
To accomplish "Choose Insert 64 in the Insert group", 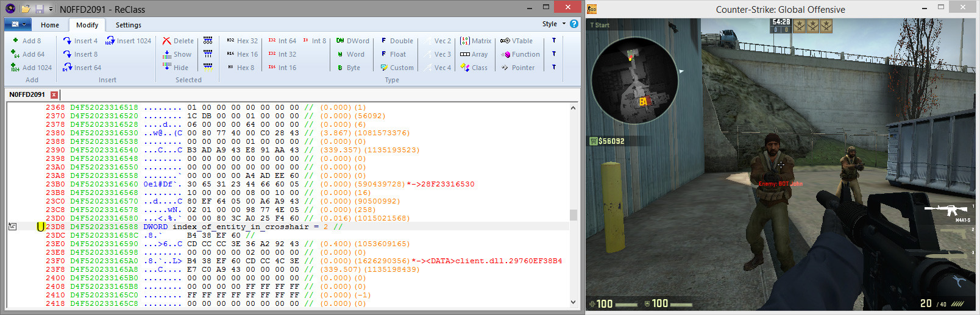I will click(82, 68).
